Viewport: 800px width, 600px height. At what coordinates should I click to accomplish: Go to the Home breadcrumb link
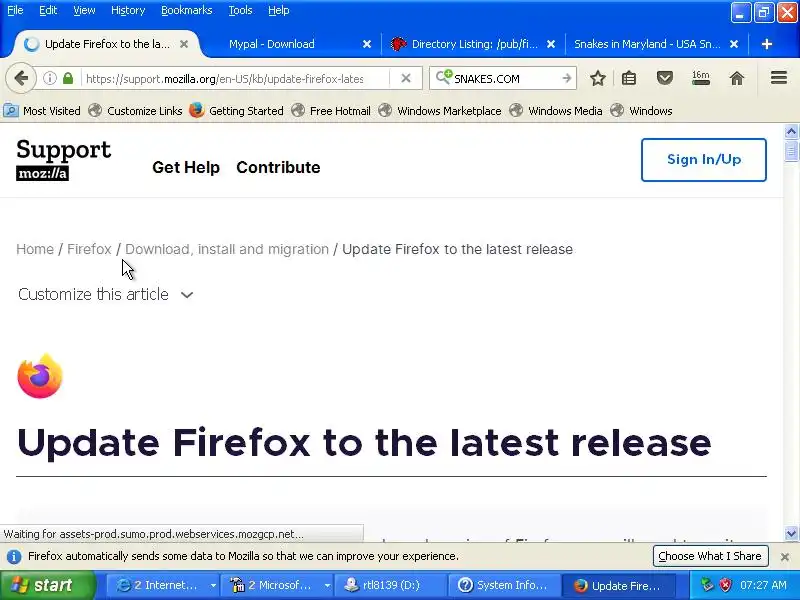pos(35,249)
